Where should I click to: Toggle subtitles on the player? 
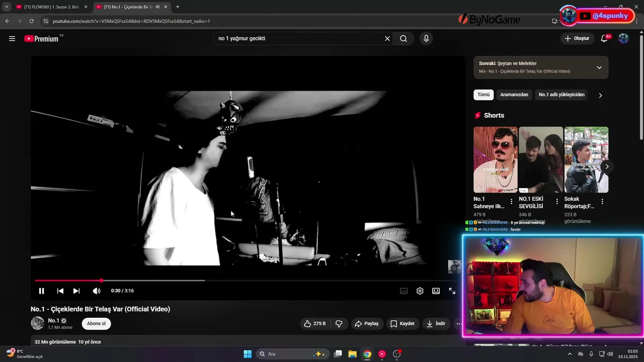(404, 291)
